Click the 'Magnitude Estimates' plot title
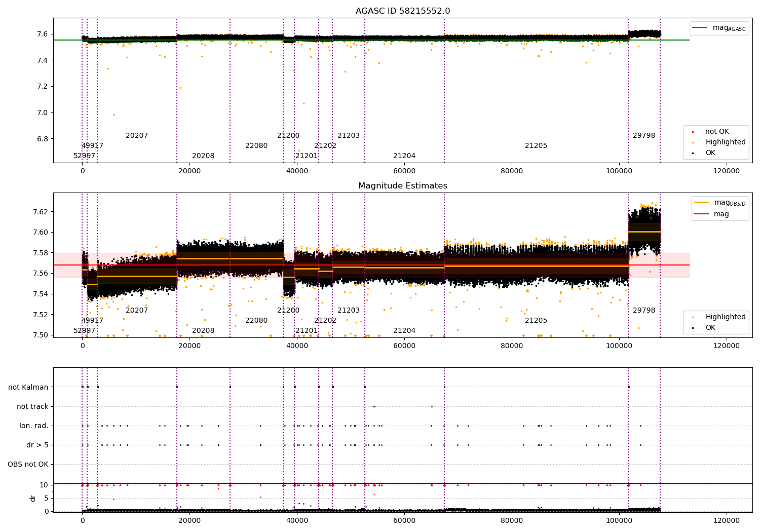760x532 pixels. click(403, 186)
